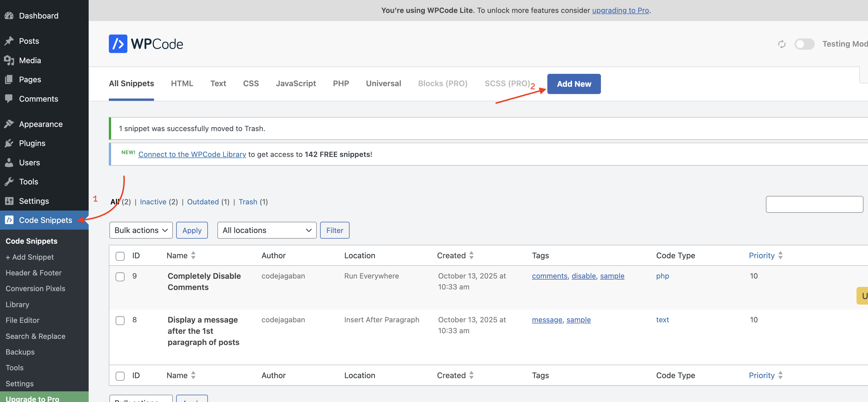
Task: Click the Users person icon
Action: click(x=9, y=163)
